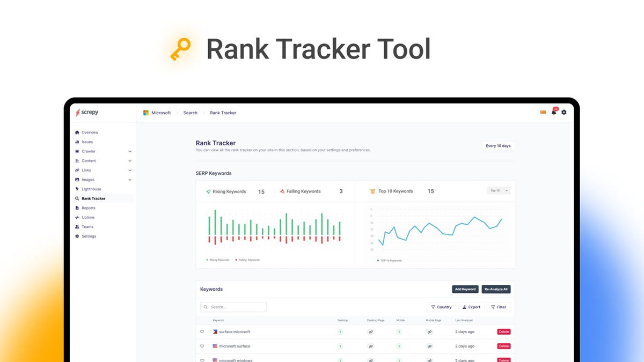Screen dimensions: 644x362
Task: Click the Microsoft breadcrumb item
Action: 162,113
